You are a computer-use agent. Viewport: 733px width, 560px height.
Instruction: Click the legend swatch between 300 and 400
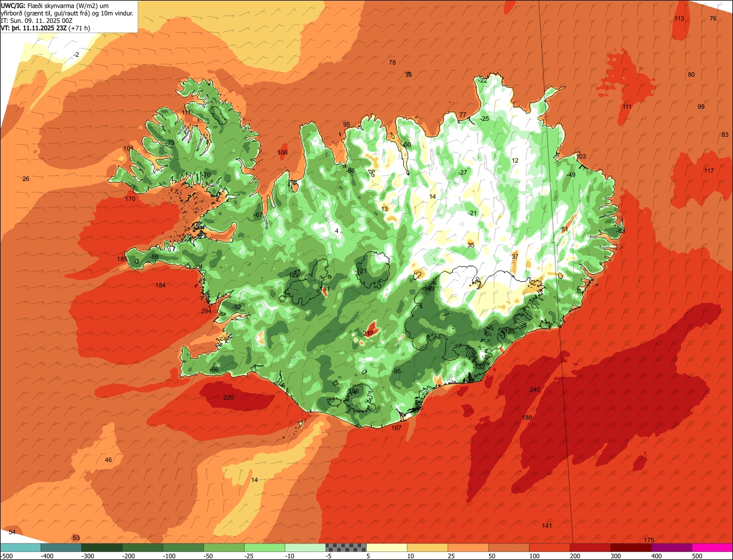[630, 547]
